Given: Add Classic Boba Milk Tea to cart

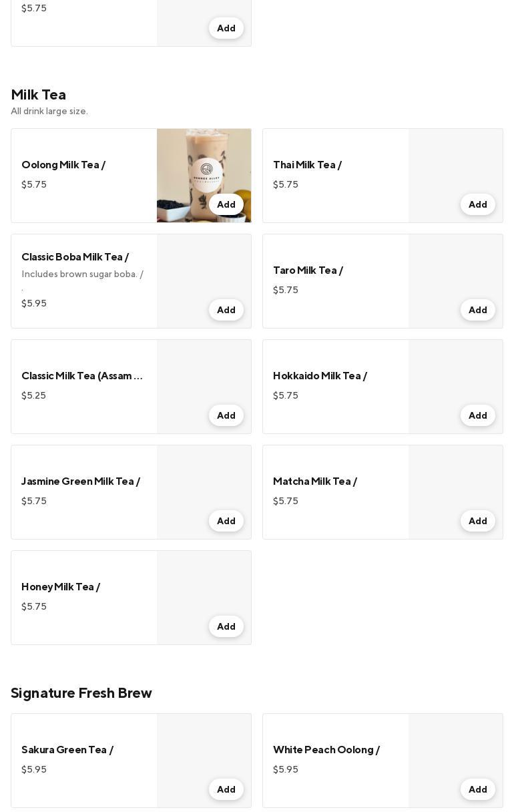Looking at the screenshot, I should (226, 310).
